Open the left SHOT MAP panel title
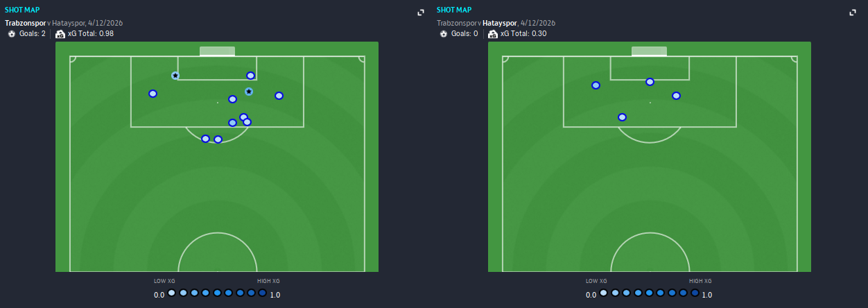 tap(21, 10)
